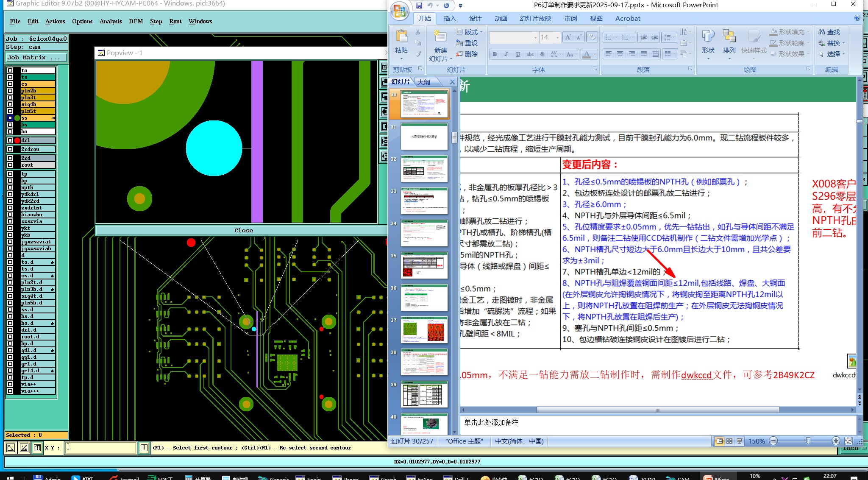Click the Find (查找) binoculars icon

click(x=822, y=32)
